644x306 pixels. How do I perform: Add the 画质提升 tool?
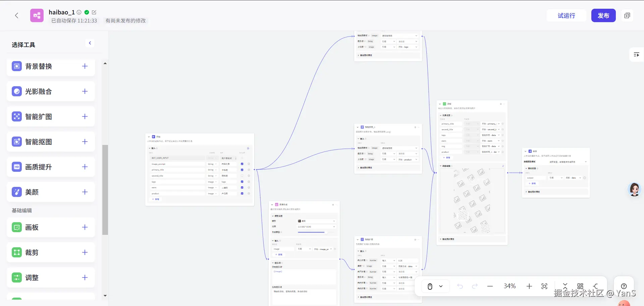(x=85, y=167)
